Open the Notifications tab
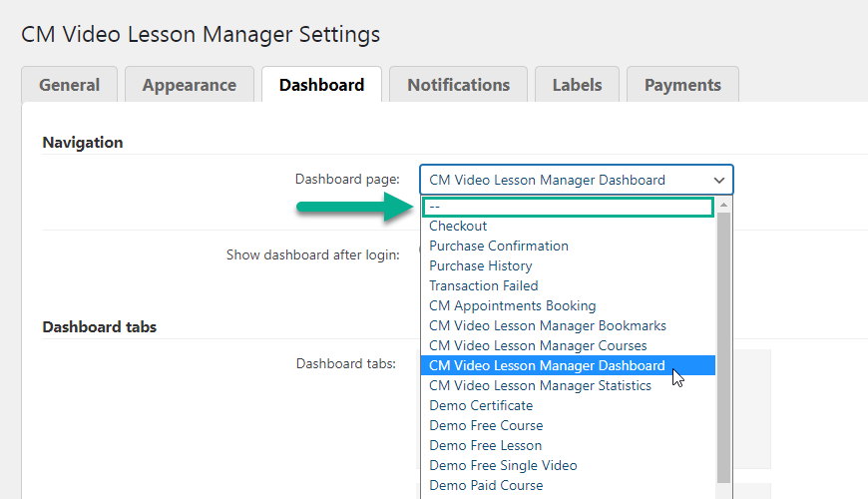The image size is (868, 499). 458,85
